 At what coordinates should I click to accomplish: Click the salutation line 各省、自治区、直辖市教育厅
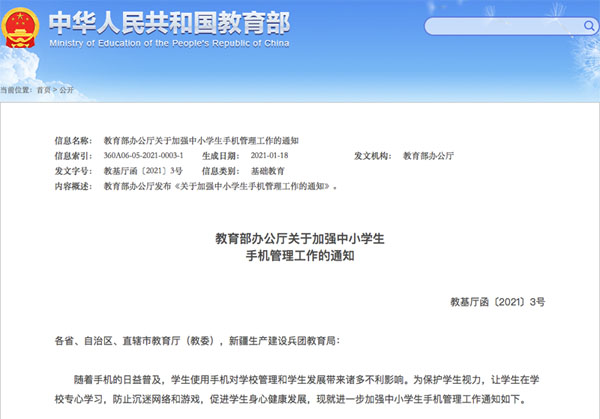(197, 341)
